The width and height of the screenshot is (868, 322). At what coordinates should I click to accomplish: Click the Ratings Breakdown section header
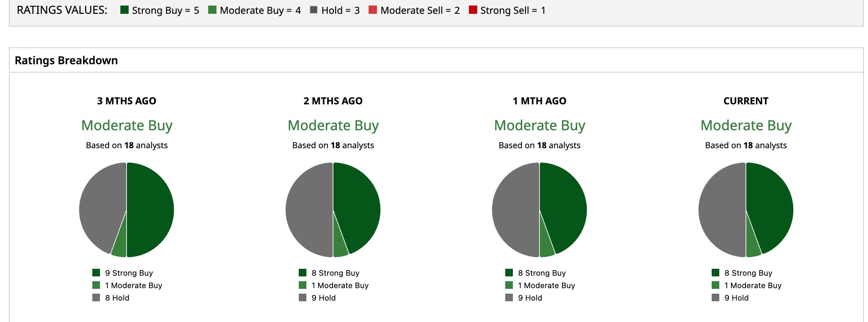[x=66, y=60]
